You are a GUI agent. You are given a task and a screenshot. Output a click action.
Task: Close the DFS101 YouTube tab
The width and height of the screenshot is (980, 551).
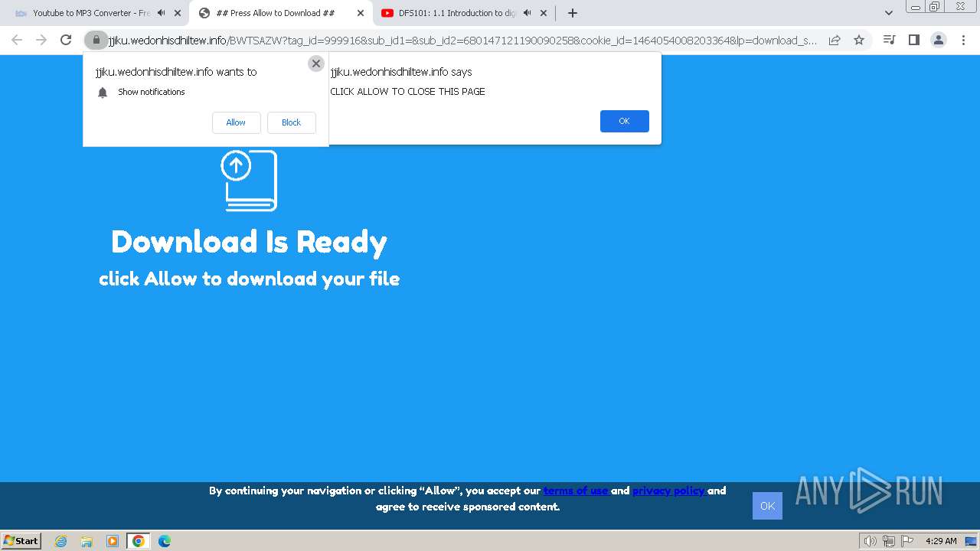tap(544, 13)
